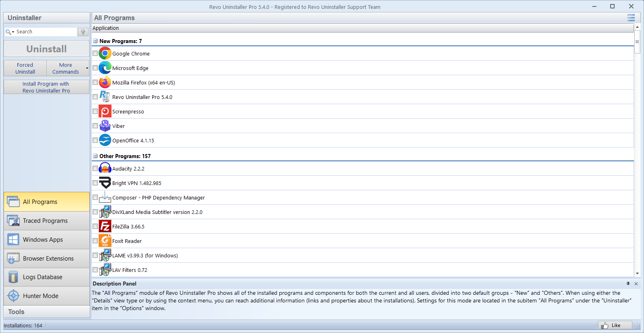The width and height of the screenshot is (644, 333).
Task: Open the More Commands dropdown
Action: (x=68, y=68)
